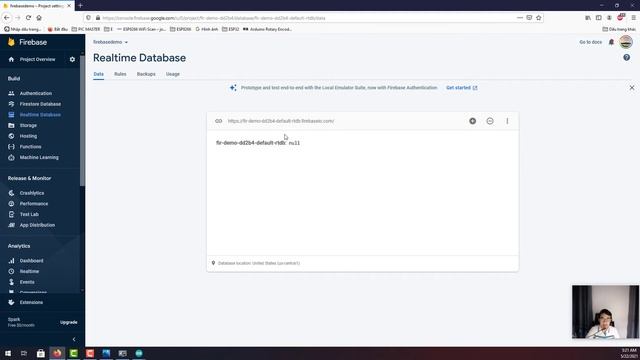Open Storage section

(28, 125)
